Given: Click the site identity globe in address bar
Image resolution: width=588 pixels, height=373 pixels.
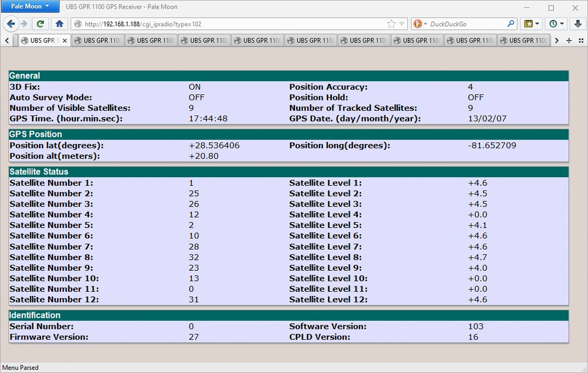Looking at the screenshot, I should tap(78, 24).
